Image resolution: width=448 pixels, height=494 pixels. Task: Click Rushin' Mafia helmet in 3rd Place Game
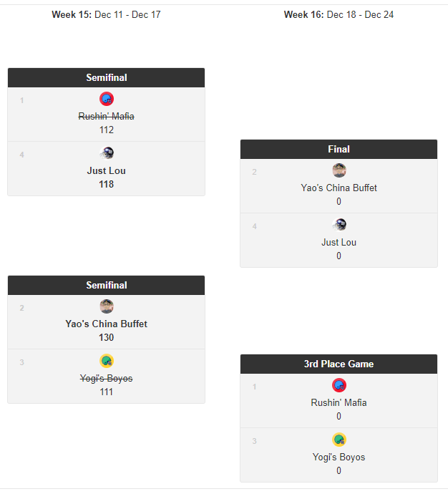pyautogui.click(x=339, y=385)
